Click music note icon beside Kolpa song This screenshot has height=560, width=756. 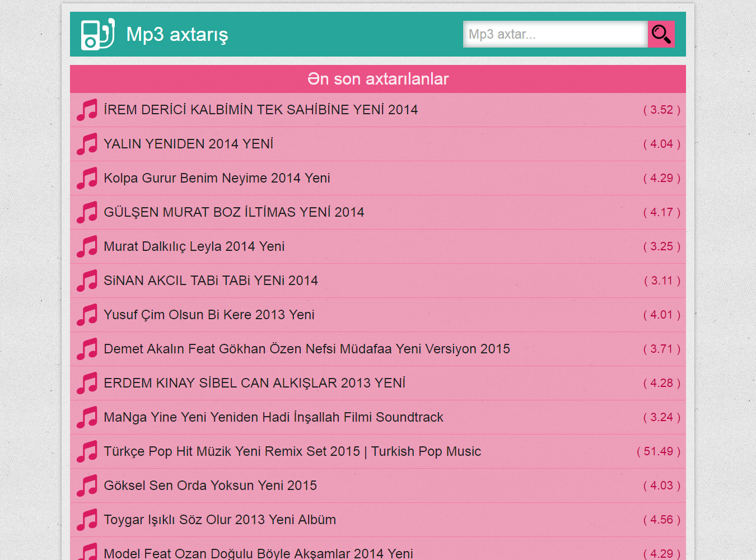(x=87, y=178)
